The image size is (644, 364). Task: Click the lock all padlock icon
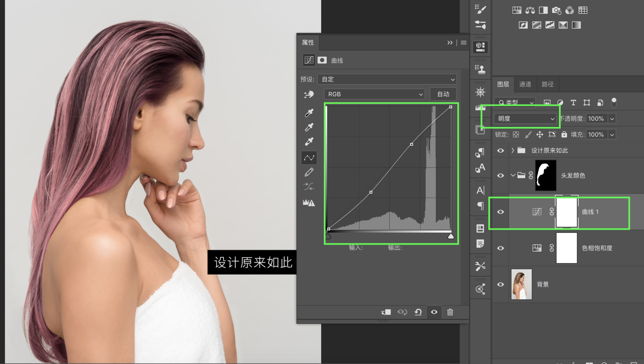564,134
